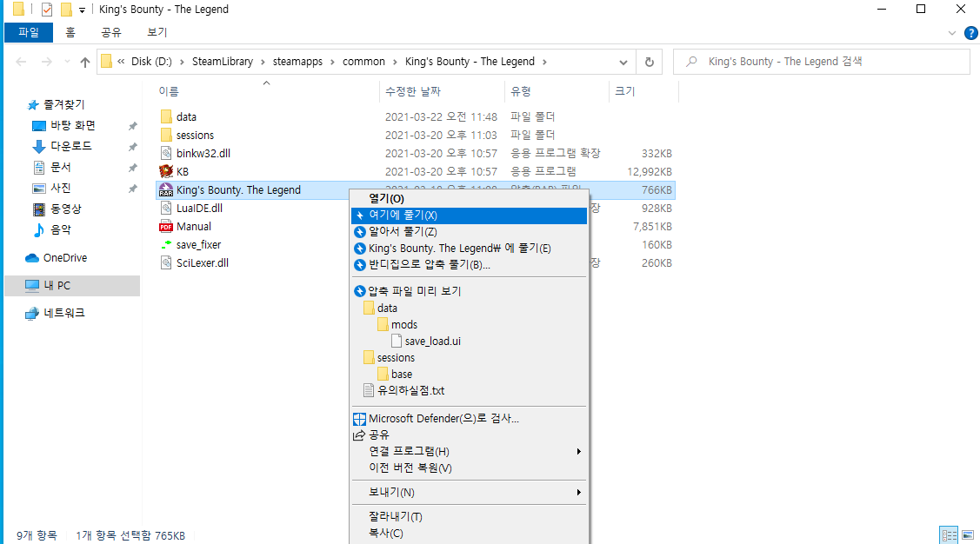
Task: Click the 즐겨찾기 quick access star
Action: click(33, 105)
